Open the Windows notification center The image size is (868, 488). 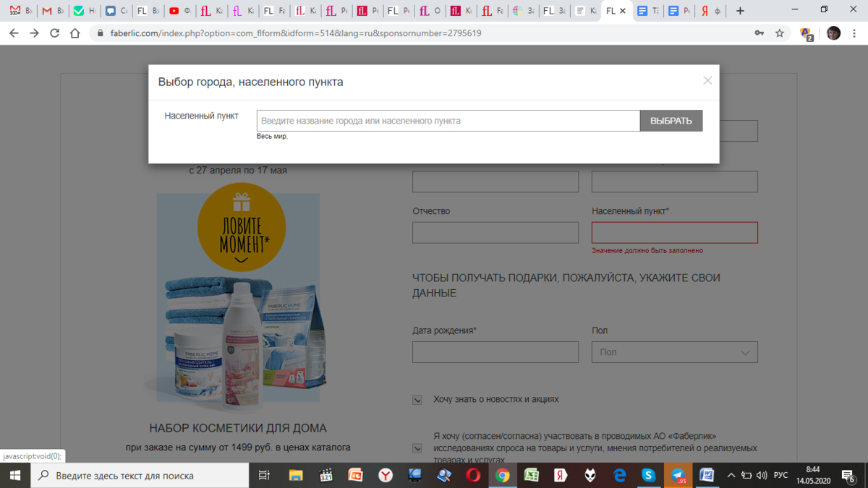coord(849,475)
